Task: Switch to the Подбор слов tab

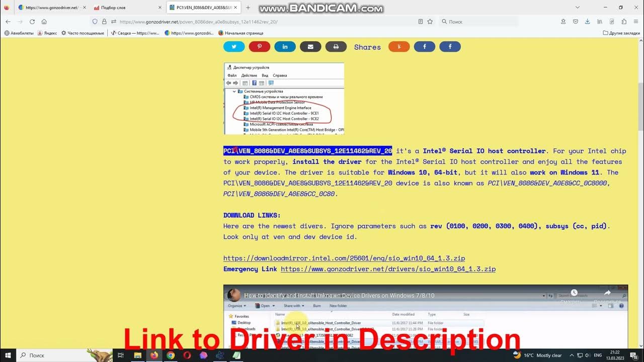Action: tap(128, 8)
